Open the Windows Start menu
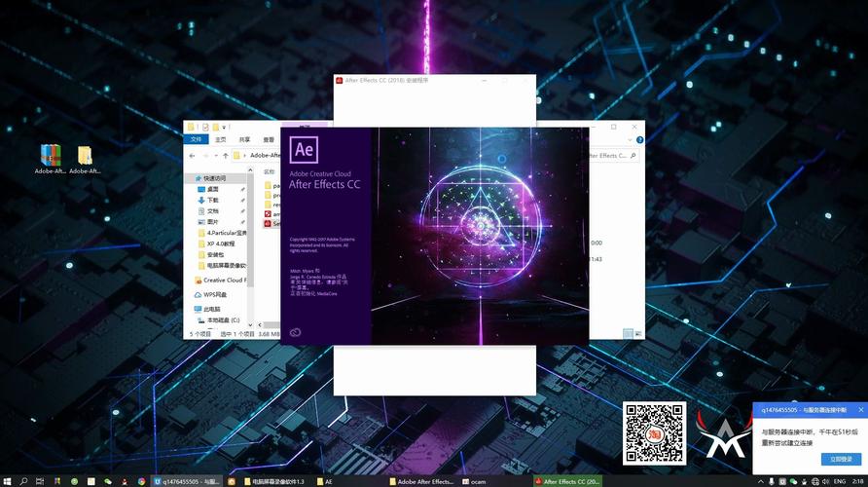Image resolution: width=868 pixels, height=487 pixels. (7, 481)
